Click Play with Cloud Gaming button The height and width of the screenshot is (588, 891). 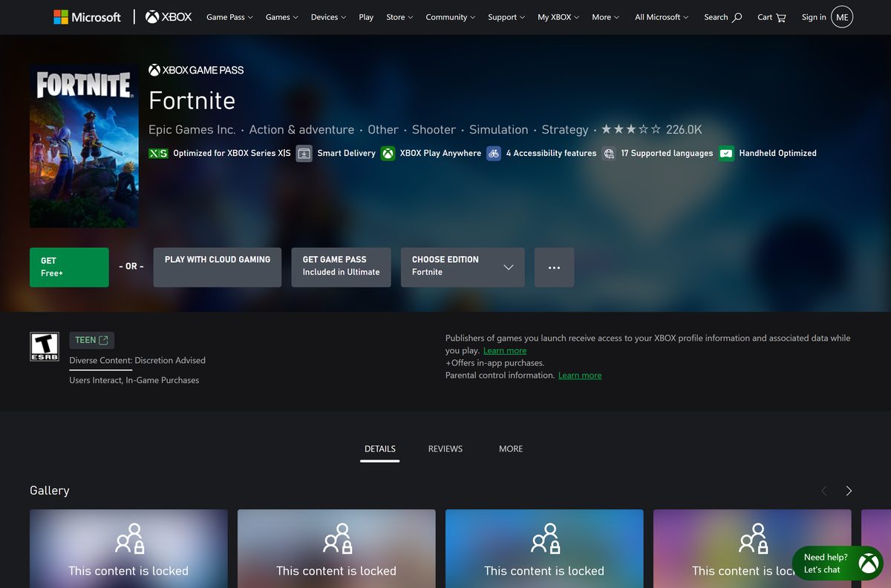[218, 267]
